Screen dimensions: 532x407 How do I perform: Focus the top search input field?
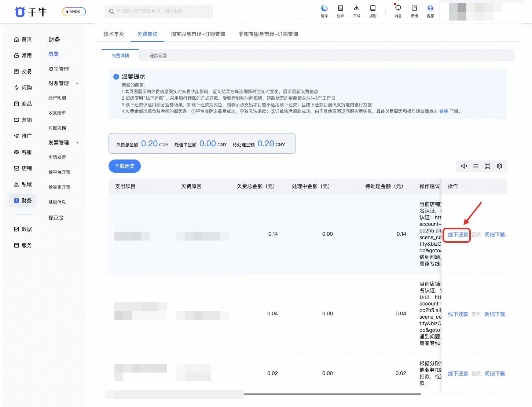click(159, 11)
